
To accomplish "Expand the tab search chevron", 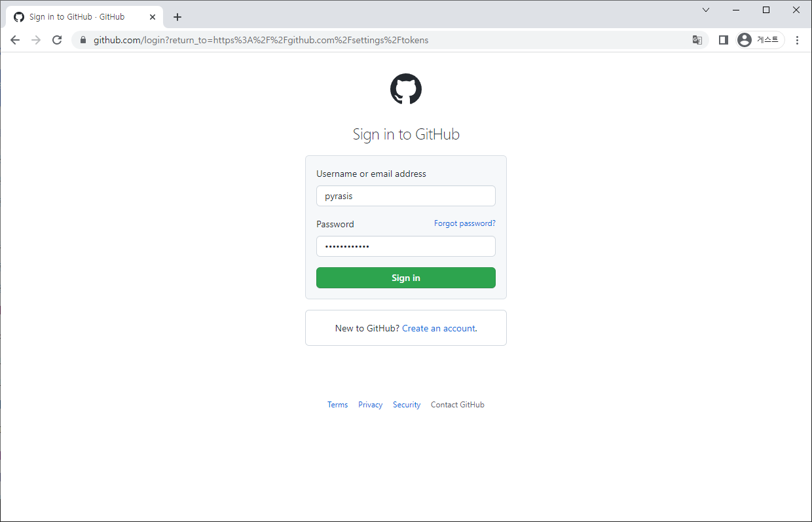I will tap(706, 10).
